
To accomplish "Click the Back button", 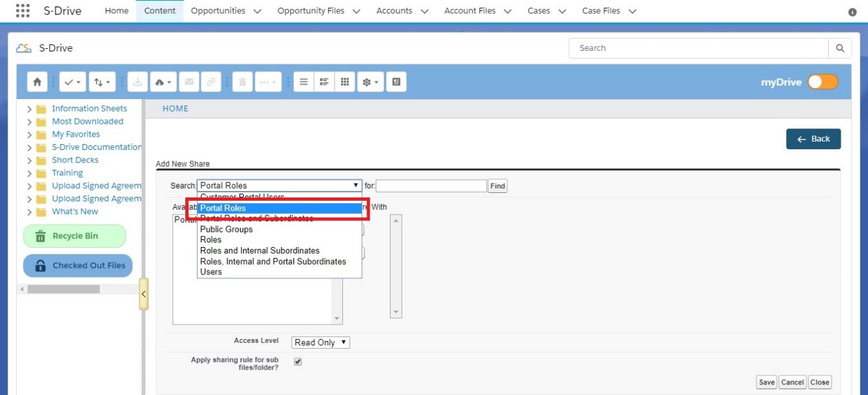I will (813, 139).
